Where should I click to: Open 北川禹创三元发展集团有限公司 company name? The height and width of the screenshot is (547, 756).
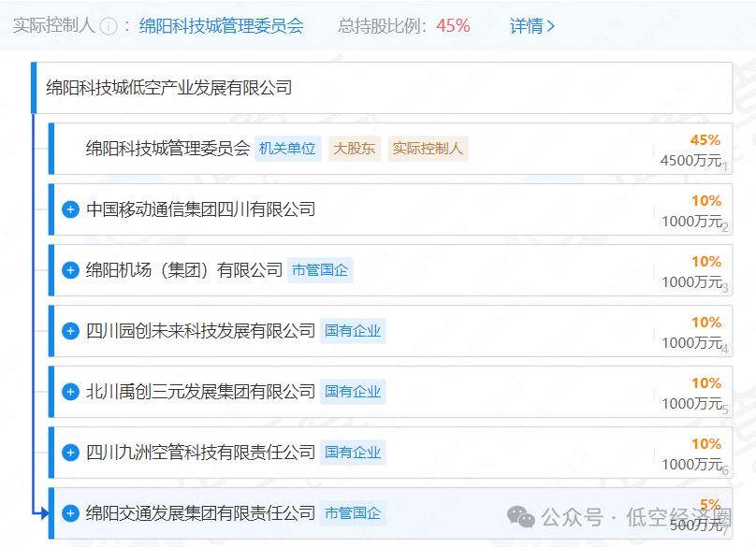(200, 392)
